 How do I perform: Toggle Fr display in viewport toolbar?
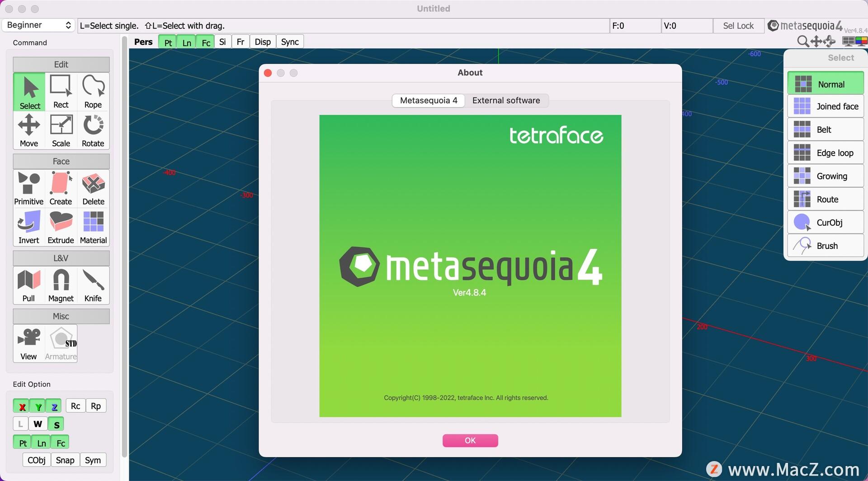(x=241, y=42)
